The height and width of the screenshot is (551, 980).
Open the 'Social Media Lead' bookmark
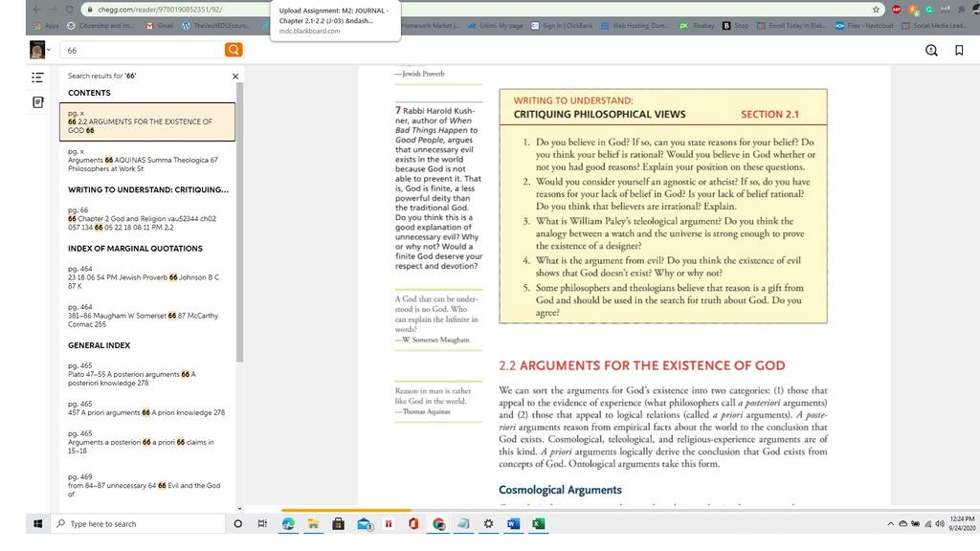(936, 26)
